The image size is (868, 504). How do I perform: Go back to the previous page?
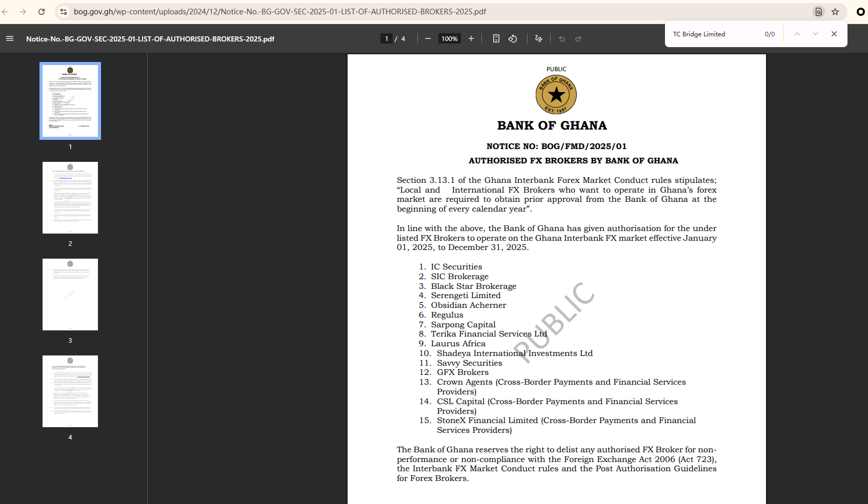(5, 12)
